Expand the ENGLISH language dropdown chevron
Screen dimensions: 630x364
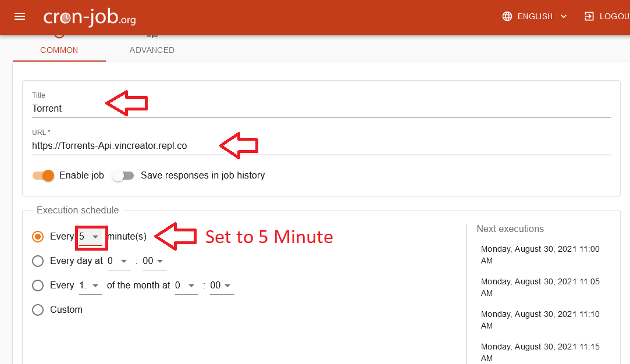pyautogui.click(x=564, y=16)
